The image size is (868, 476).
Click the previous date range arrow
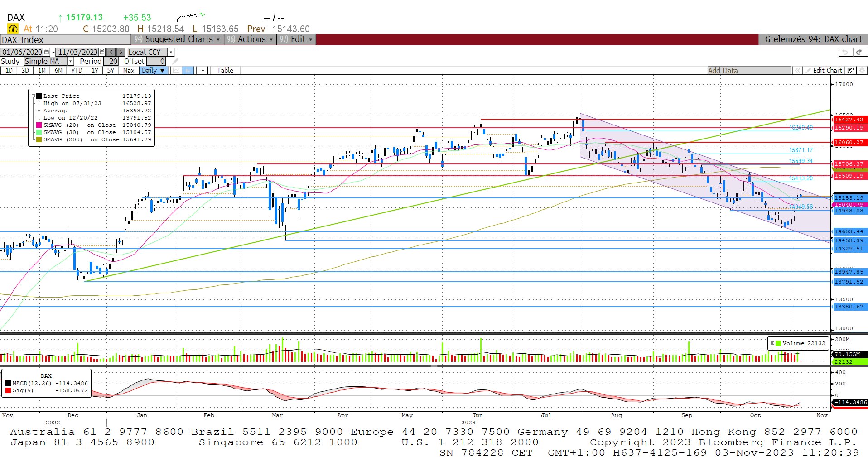click(x=111, y=52)
